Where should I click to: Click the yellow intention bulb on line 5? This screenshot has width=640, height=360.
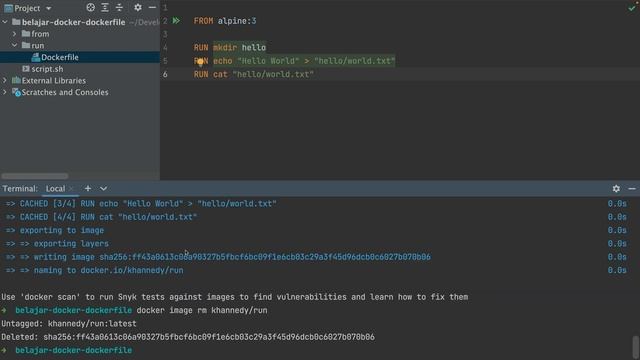(200, 62)
